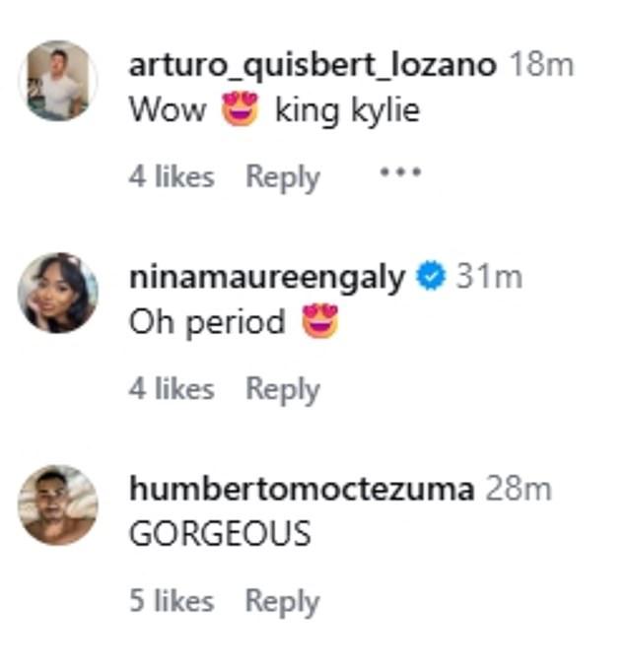Open humbertomoctezuma's profile picture
625x672 pixels.
point(58,505)
